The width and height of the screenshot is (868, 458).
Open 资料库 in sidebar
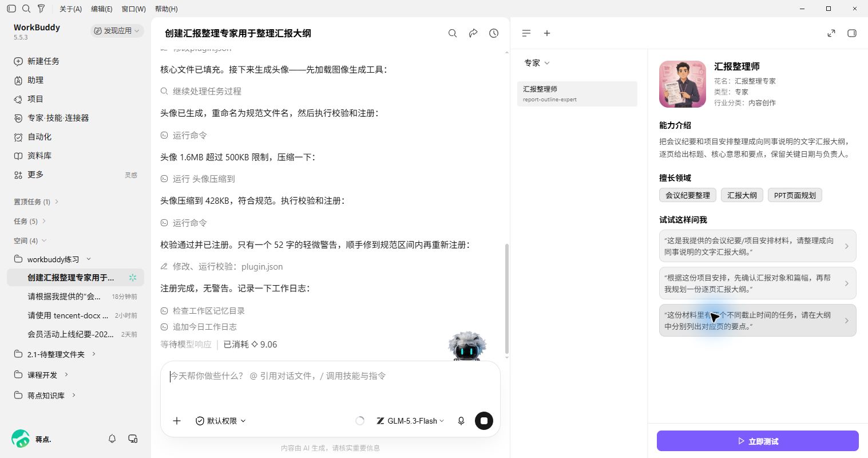(76, 156)
